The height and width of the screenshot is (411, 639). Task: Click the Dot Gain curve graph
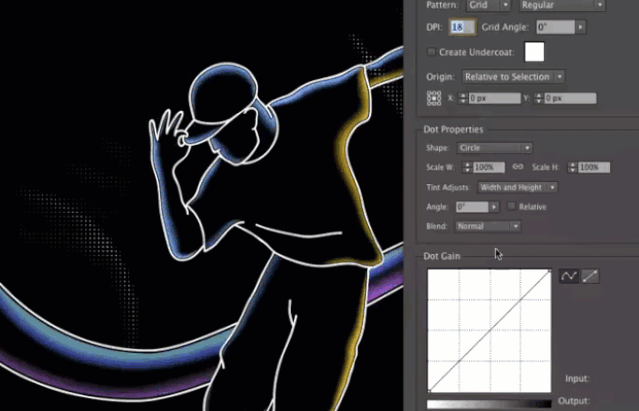(x=489, y=330)
